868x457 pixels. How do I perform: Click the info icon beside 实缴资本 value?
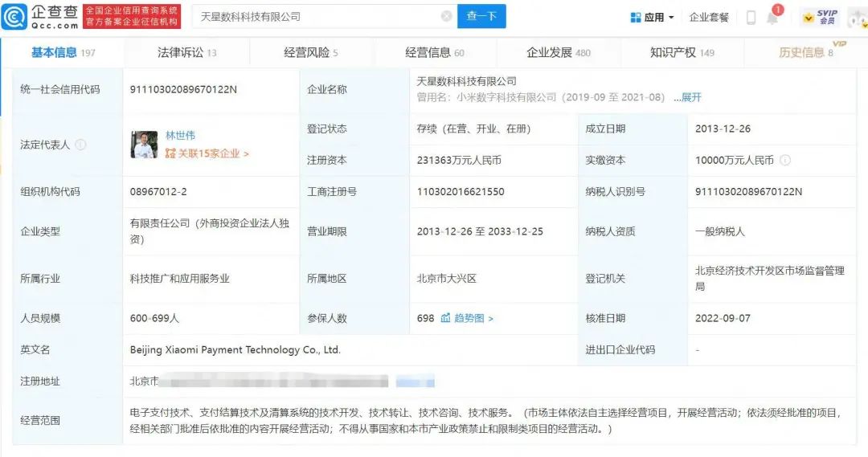(x=785, y=160)
